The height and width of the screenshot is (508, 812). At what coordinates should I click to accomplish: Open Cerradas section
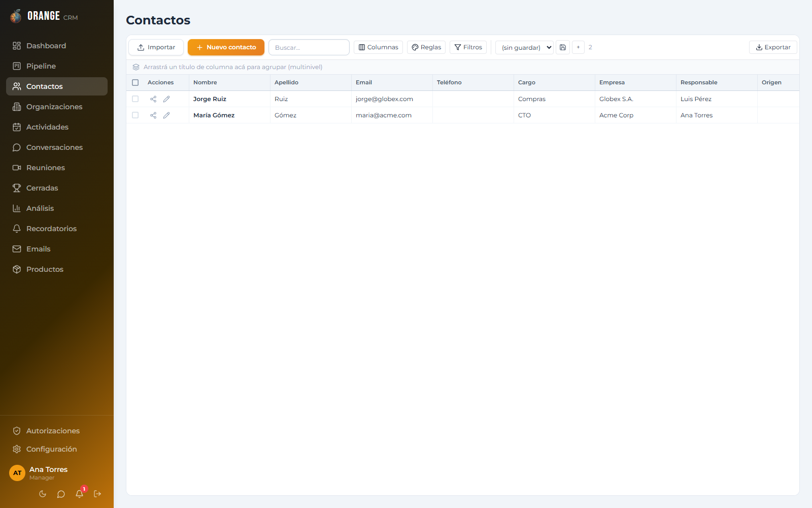click(x=57, y=188)
